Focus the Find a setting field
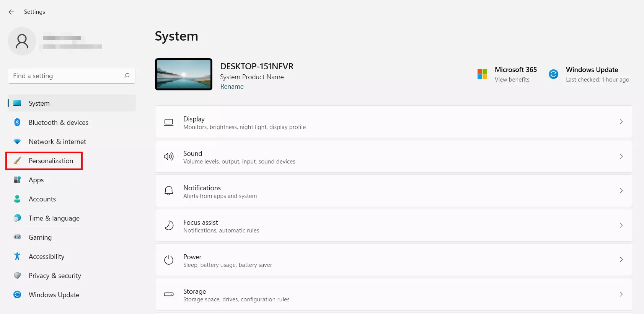This screenshot has height=314, width=644. 72,75
